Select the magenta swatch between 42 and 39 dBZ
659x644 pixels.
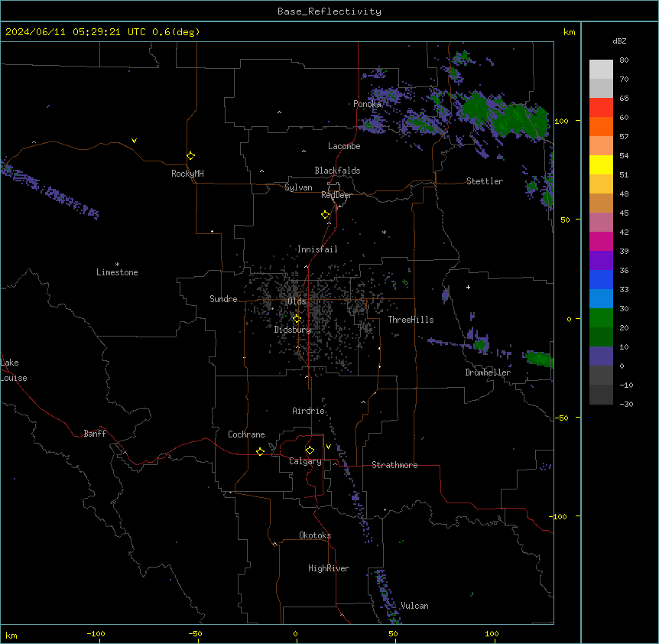click(x=601, y=241)
